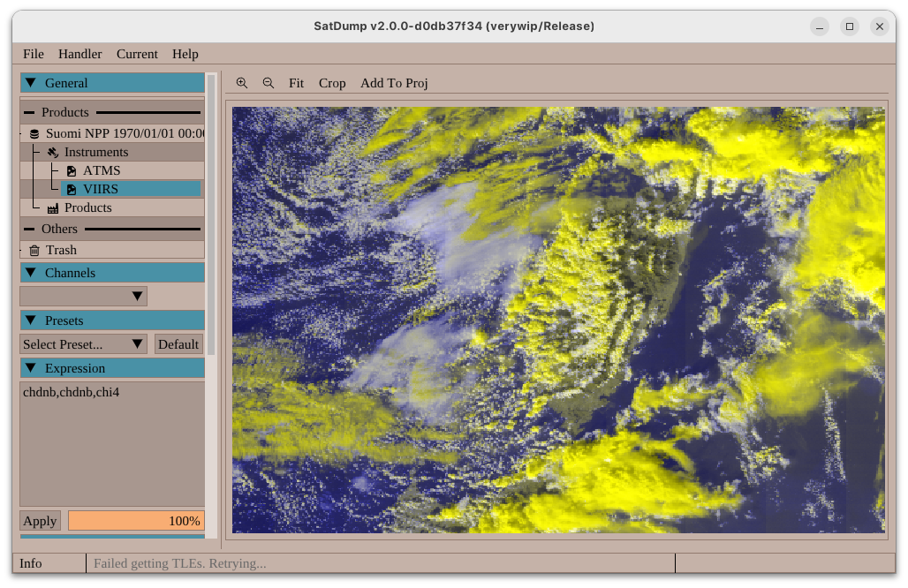Click inside the expression text field
Screen dimensions: 908x588
click(x=112, y=441)
